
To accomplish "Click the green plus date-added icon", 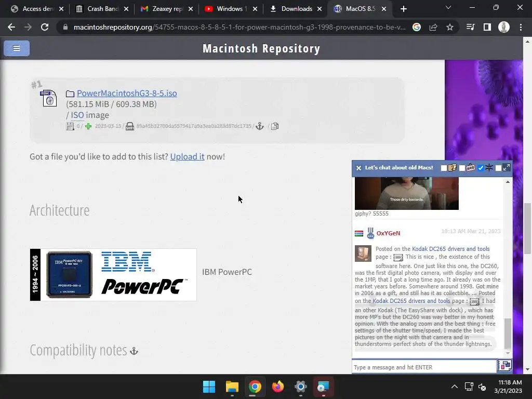I will 88,126.
